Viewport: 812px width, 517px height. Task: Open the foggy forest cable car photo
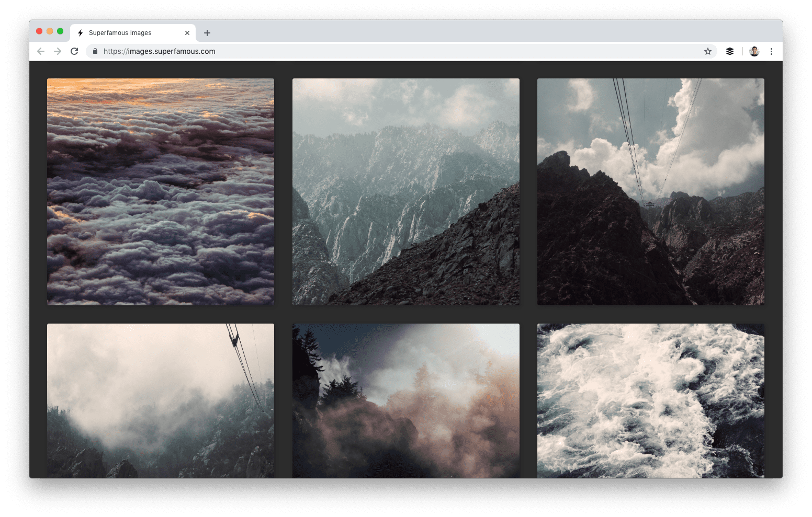click(x=161, y=400)
